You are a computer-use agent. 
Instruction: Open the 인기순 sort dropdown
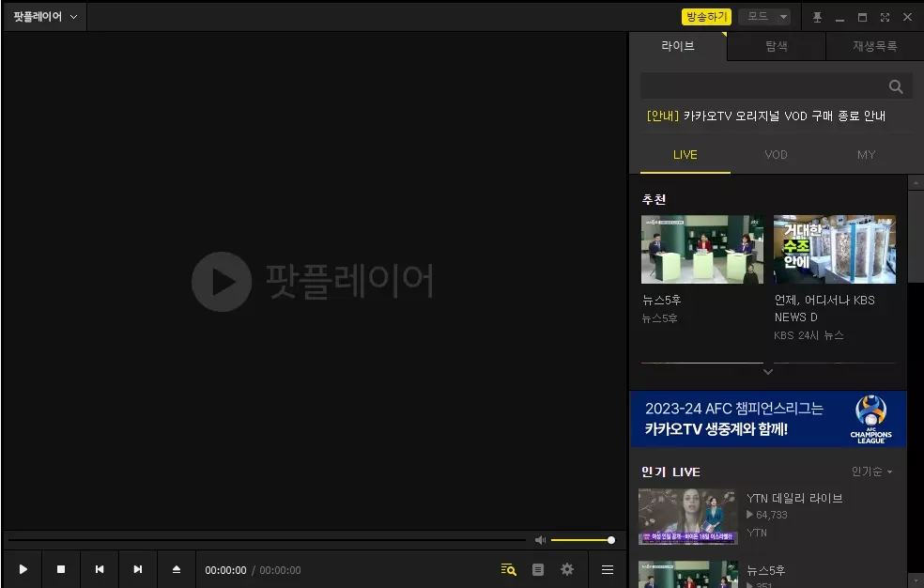coord(871,472)
